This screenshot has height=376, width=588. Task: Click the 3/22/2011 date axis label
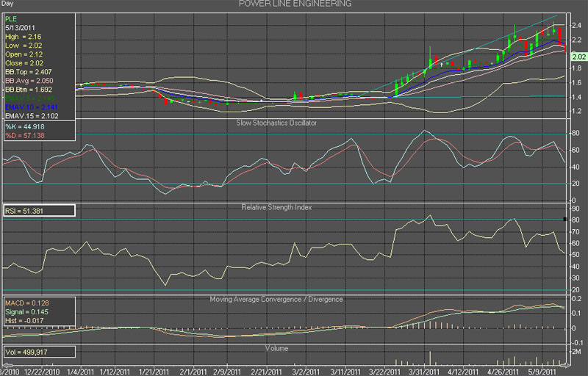384,372
